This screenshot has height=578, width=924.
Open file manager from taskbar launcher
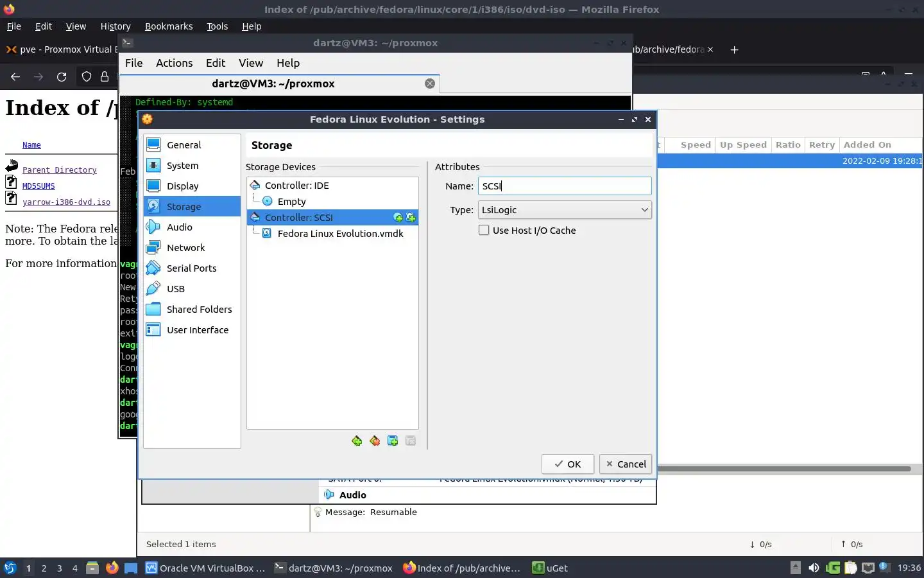pos(92,568)
